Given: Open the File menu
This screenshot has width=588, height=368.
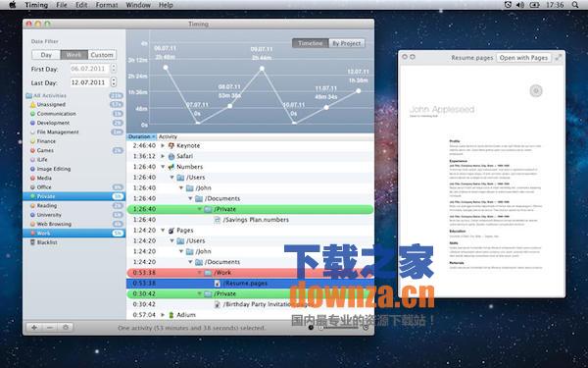Looking at the screenshot, I should click(61, 5).
